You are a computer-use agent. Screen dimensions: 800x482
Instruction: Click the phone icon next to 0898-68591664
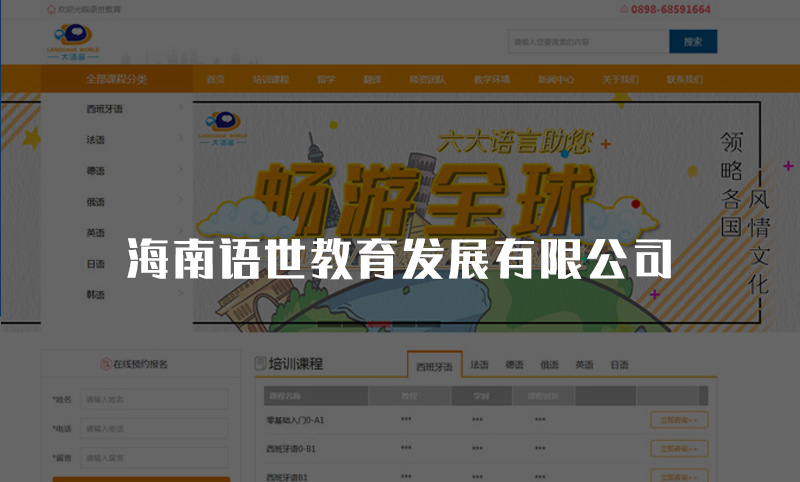pos(625,9)
